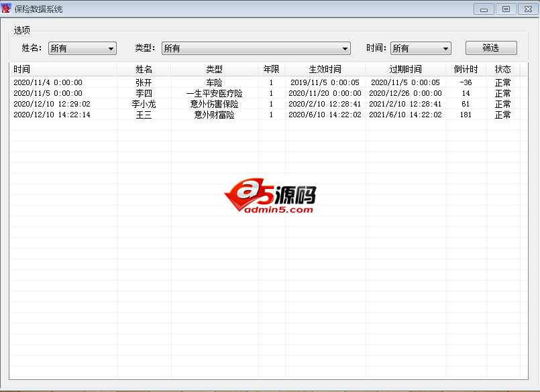Click the 保险数据系统 app icon in the title bar
The width and height of the screenshot is (540, 392).
click(x=6, y=9)
